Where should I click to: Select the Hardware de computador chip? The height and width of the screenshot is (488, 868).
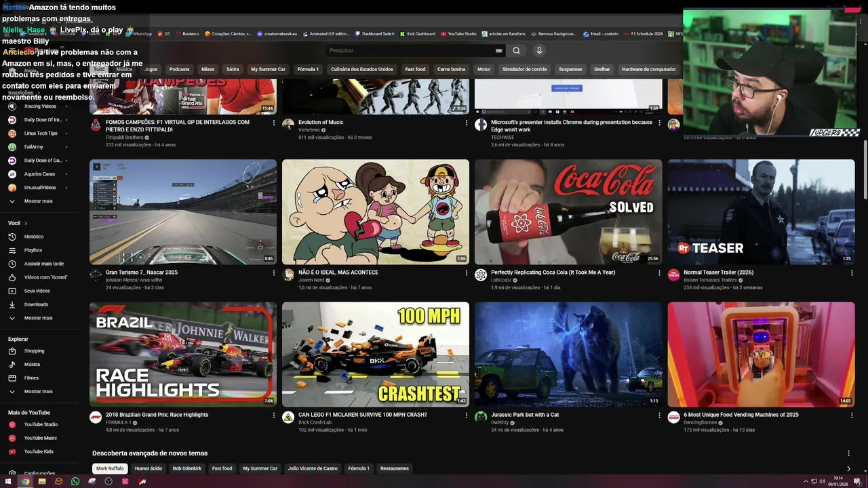[649, 69]
